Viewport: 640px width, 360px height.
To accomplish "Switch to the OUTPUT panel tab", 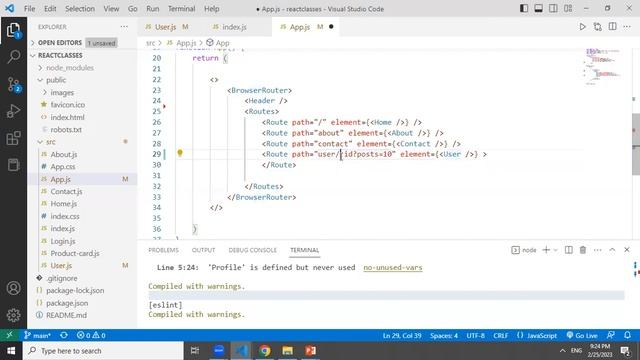I will (x=203, y=250).
